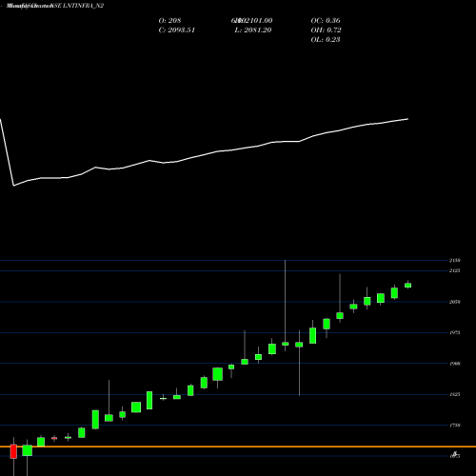Click the 1825 price axis label

[455, 394]
